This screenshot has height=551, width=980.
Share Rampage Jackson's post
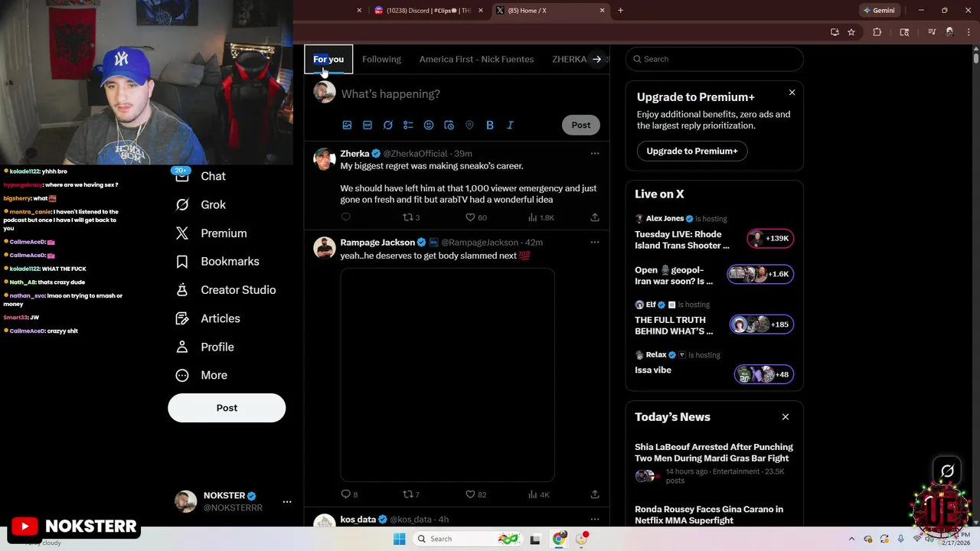coord(595,494)
